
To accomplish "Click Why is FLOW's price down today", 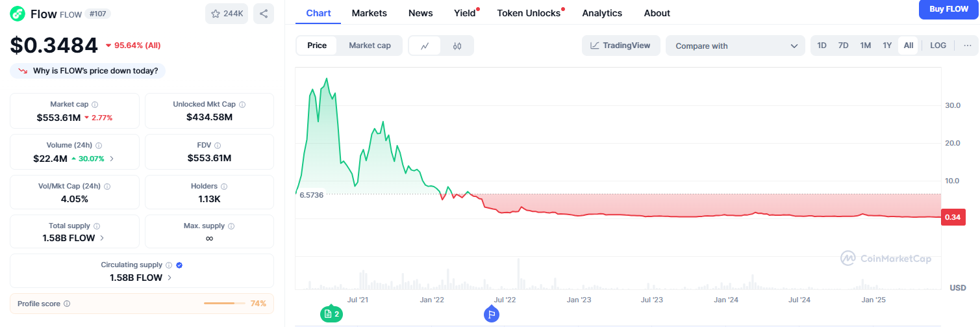I will tap(95, 70).
